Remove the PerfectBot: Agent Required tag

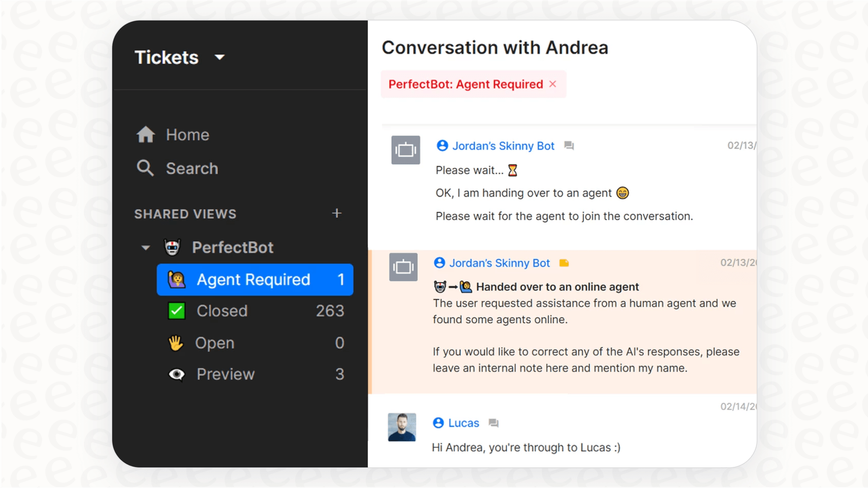click(x=552, y=84)
